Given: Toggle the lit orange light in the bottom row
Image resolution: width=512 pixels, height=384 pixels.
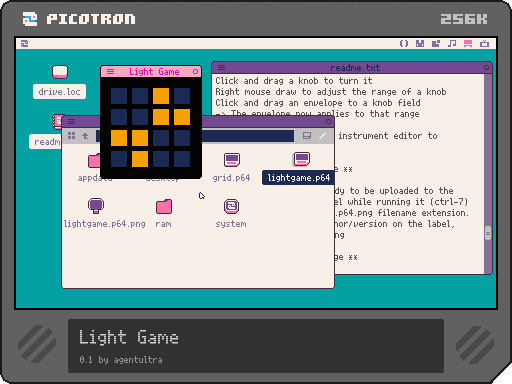Looking at the screenshot, I should (140, 159).
